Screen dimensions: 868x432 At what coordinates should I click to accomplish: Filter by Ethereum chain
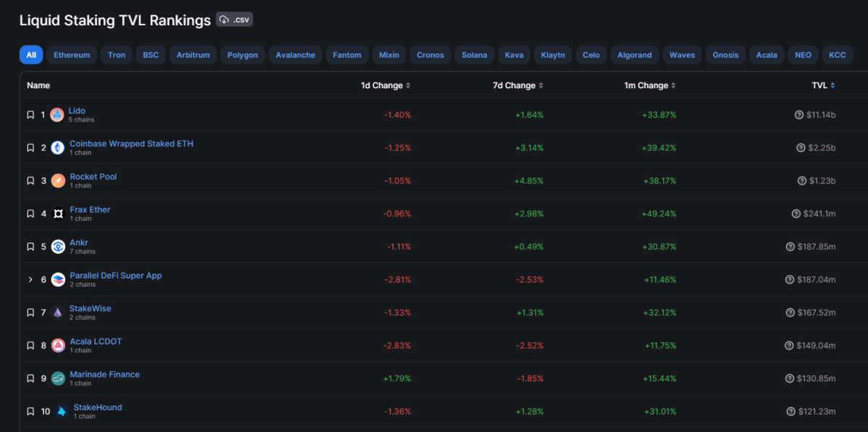tap(72, 55)
